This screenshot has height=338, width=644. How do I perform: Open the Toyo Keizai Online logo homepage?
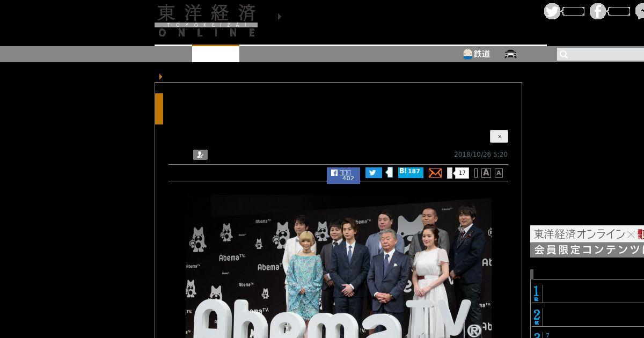[x=206, y=20]
